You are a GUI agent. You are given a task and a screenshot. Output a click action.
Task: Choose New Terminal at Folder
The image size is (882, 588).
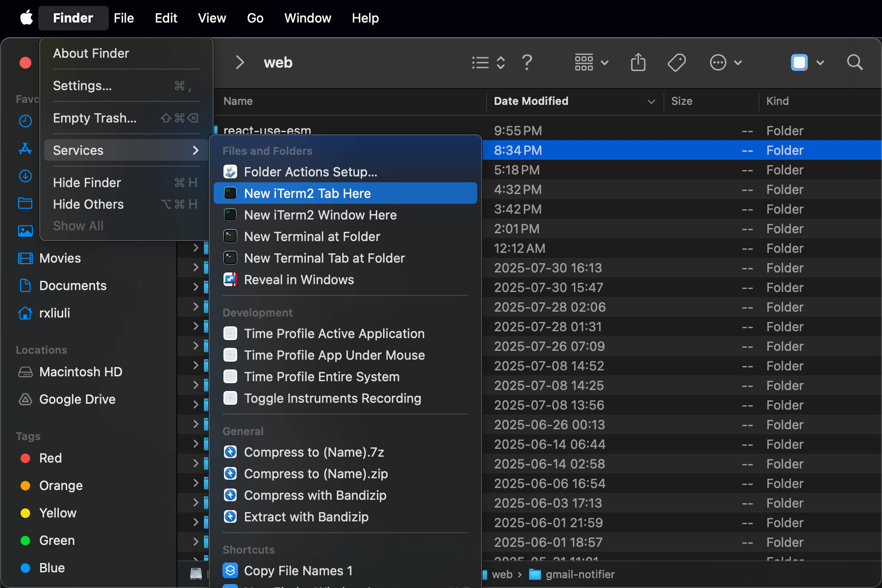345,237
